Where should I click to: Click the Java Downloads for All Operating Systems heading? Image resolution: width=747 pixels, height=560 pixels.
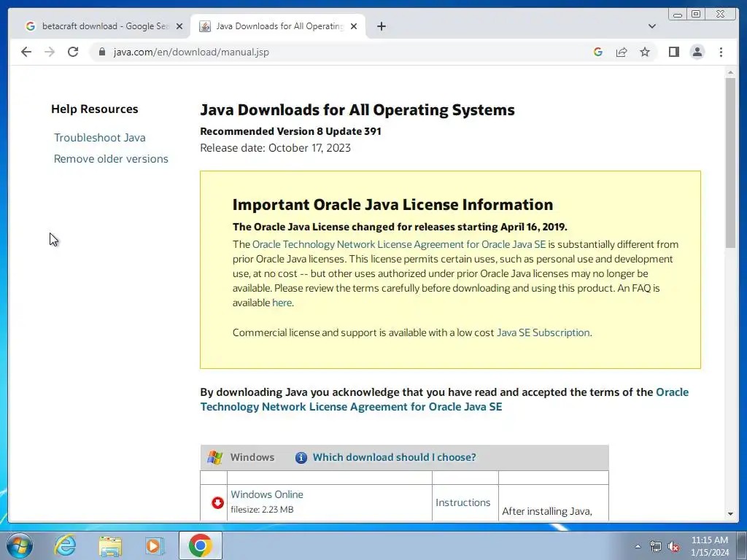[357, 109]
